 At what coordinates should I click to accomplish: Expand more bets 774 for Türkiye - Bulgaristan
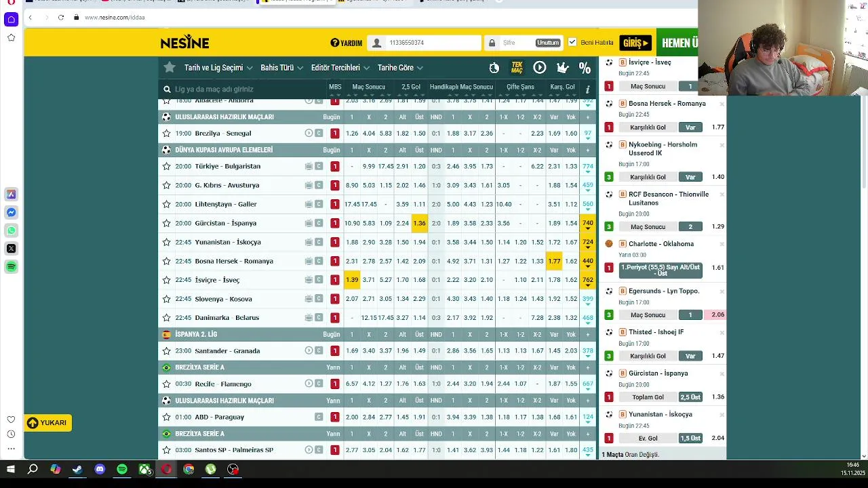[588, 167]
